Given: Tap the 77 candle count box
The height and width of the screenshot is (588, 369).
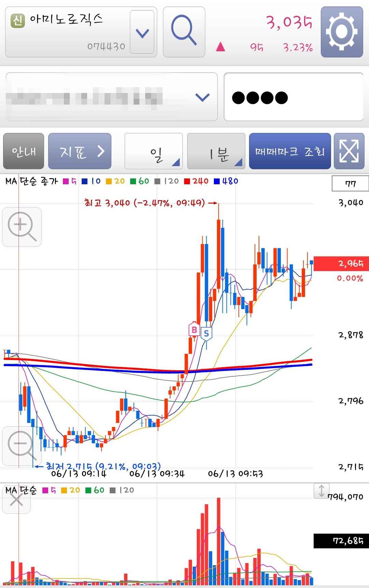Looking at the screenshot, I should pos(350,184).
